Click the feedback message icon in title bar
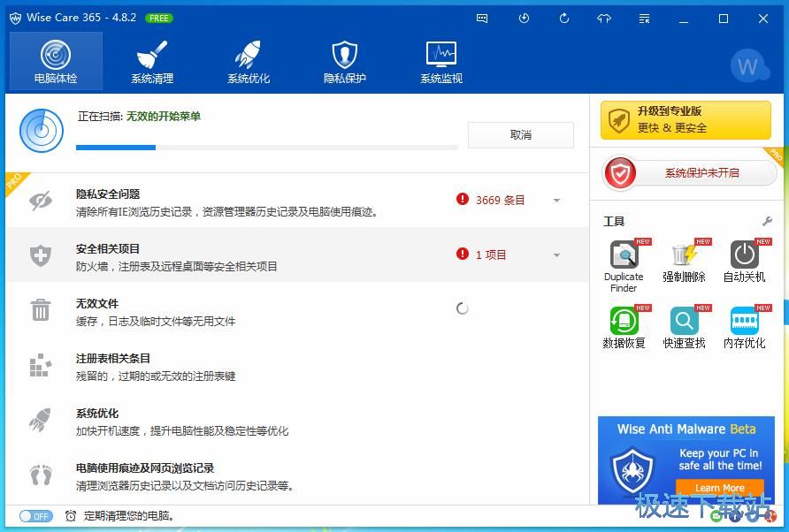 click(x=482, y=19)
